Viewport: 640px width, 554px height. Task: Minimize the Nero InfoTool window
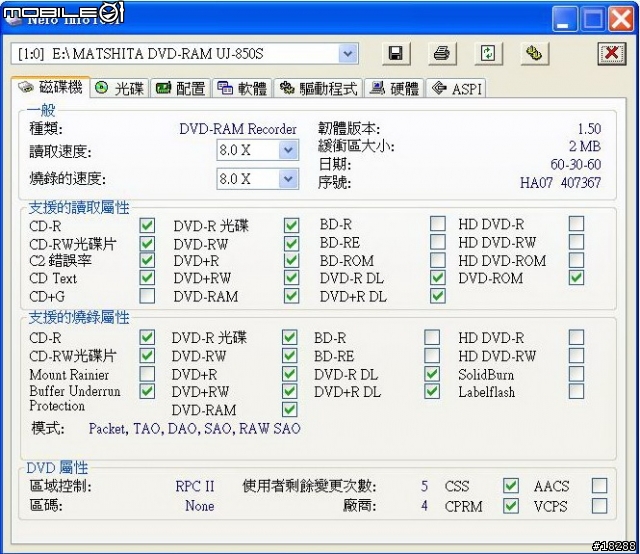(x=564, y=19)
